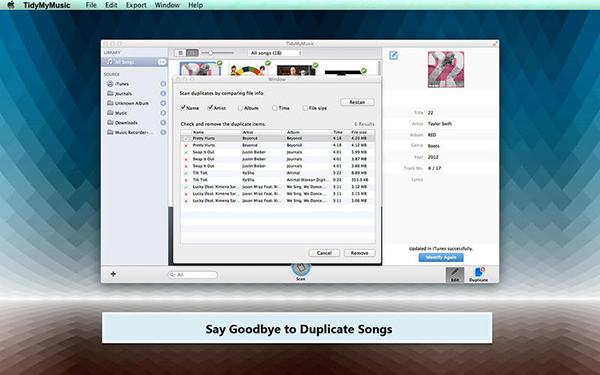Enable the File size comparison checkbox
Image resolution: width=600 pixels, height=375 pixels.
click(x=305, y=108)
